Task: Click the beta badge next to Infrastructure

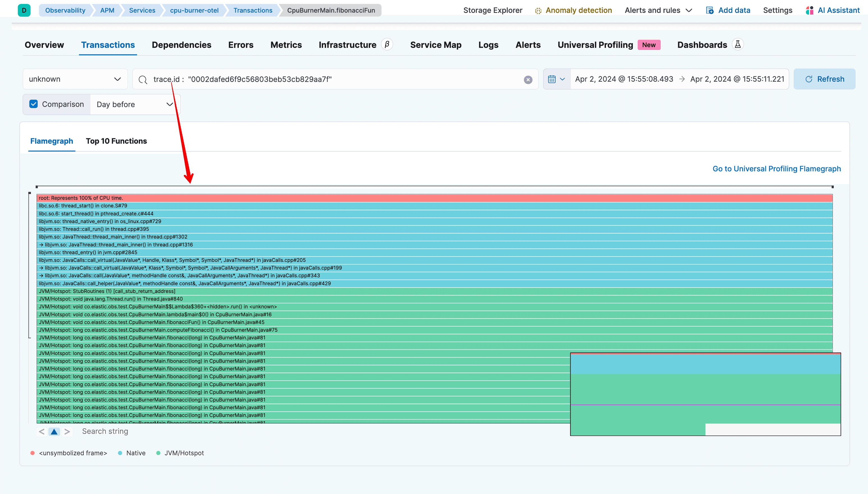Action: 387,44
